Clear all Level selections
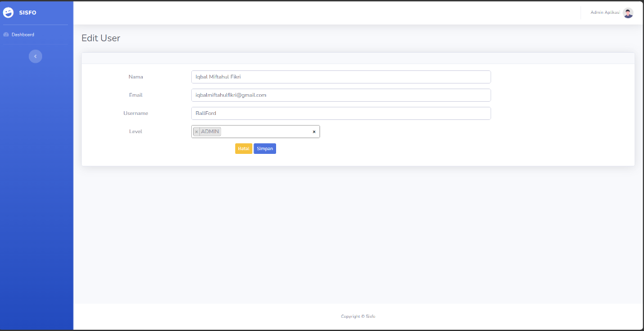Screen dimensions: 644x331 click(x=314, y=132)
